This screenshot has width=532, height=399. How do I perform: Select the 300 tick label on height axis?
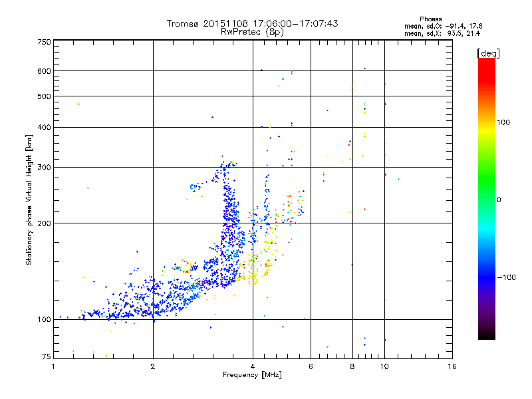coord(44,168)
